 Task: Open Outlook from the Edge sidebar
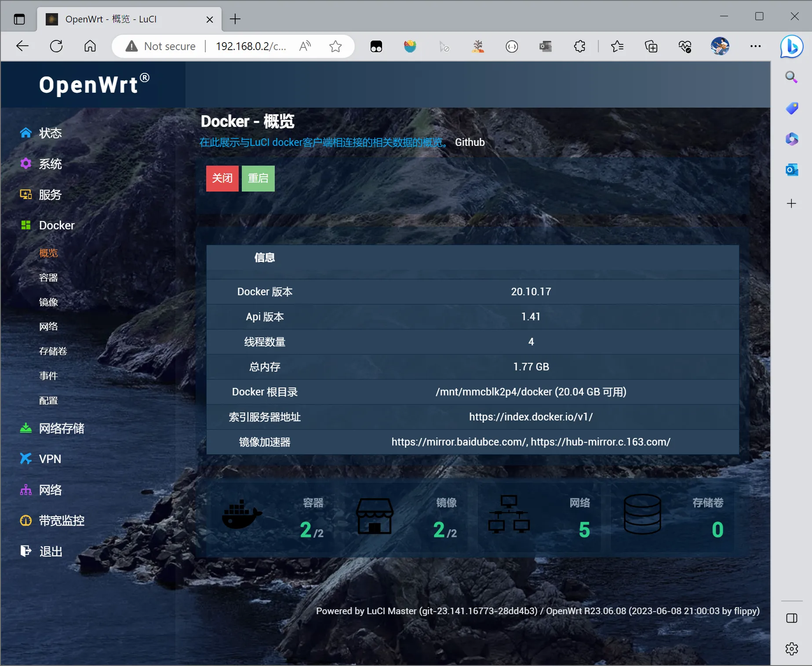[x=791, y=170]
